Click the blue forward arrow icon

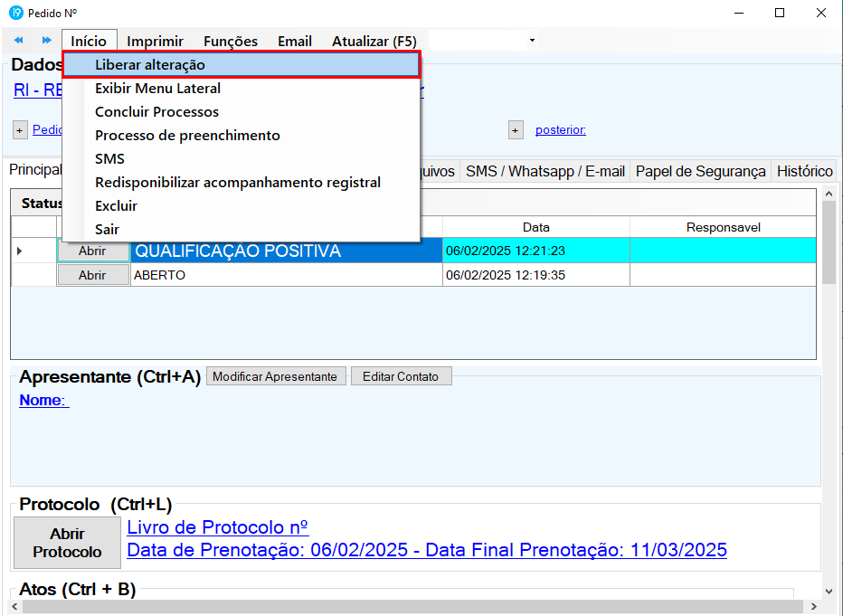tap(46, 41)
